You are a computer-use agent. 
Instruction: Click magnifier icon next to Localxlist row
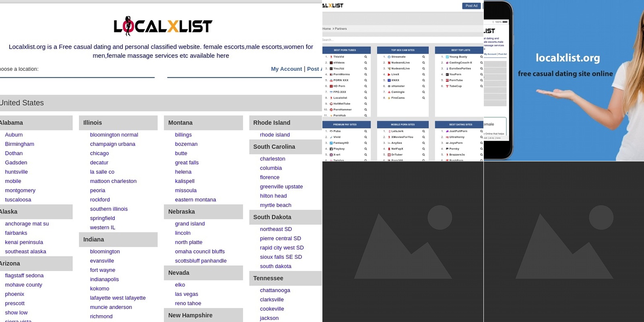pos(365,98)
